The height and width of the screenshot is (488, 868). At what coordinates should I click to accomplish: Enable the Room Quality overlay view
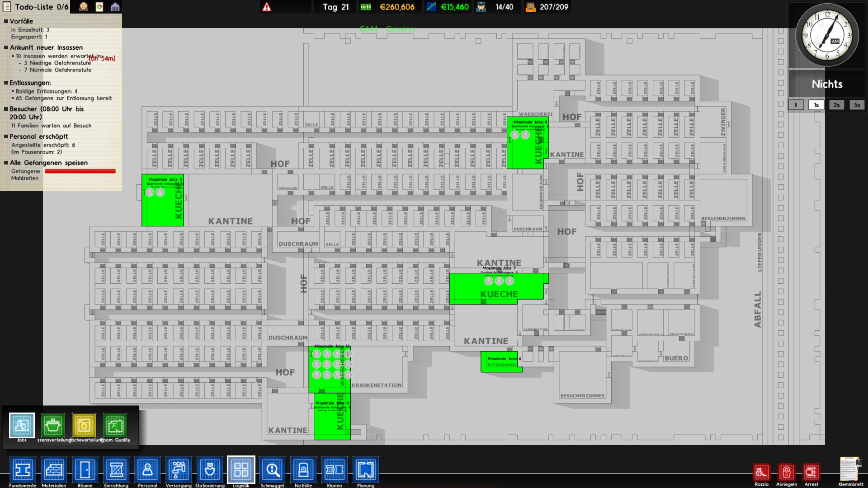(115, 425)
